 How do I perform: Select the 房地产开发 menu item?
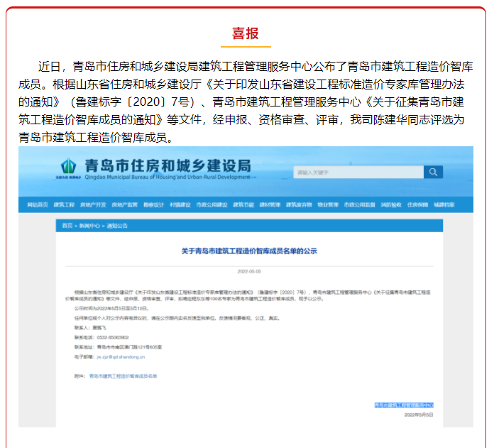(93, 205)
